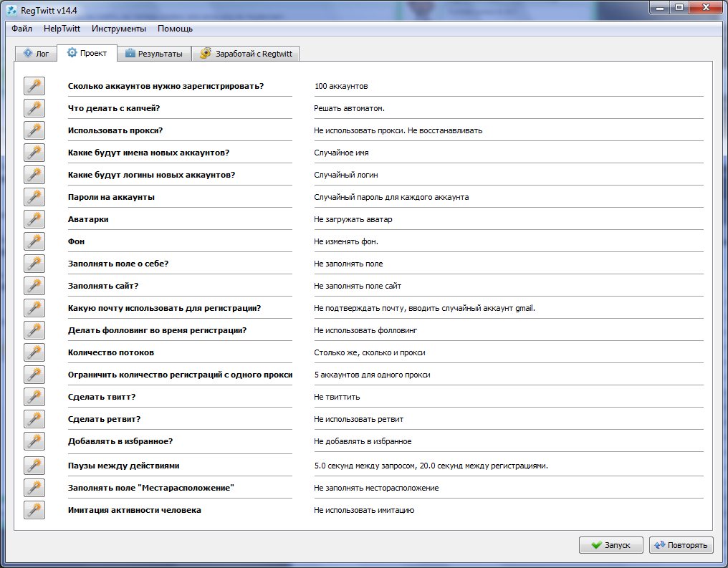This screenshot has width=728, height=568.
Task: Open wand settings for 'Добавлять в избранное?'
Action: (34, 441)
